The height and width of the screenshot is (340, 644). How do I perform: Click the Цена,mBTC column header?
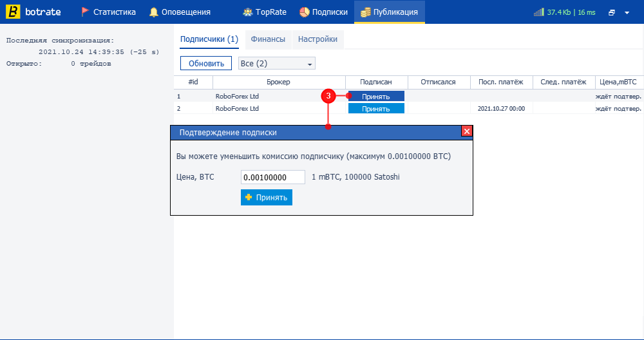click(618, 82)
